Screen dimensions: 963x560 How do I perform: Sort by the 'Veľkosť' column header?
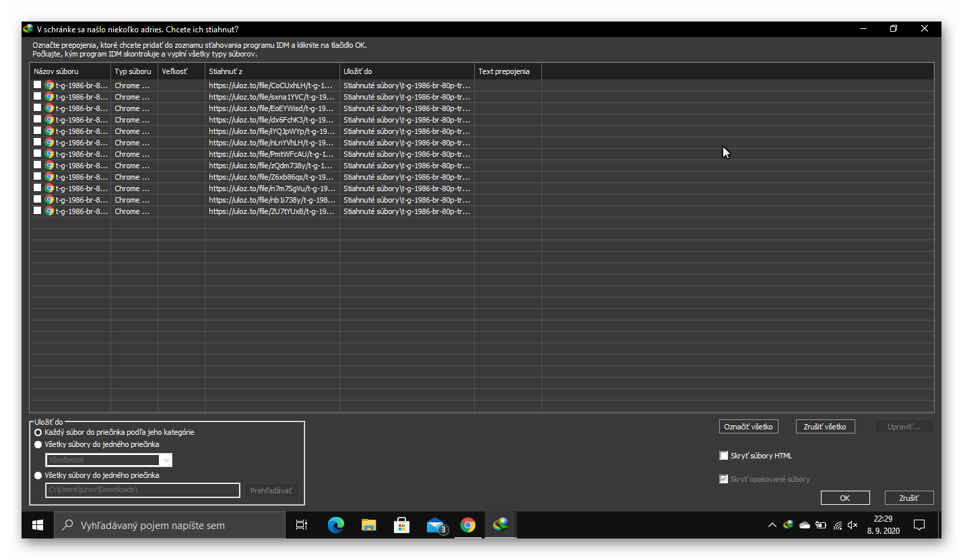point(182,71)
